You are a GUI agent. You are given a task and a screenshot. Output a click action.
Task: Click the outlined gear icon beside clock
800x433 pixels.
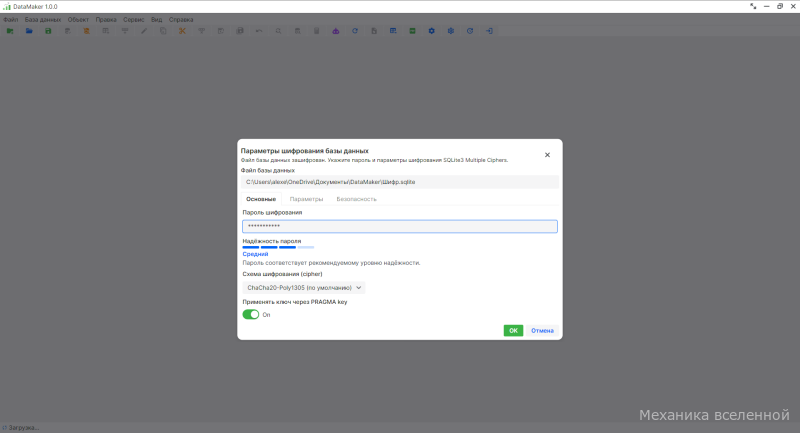pos(451,31)
